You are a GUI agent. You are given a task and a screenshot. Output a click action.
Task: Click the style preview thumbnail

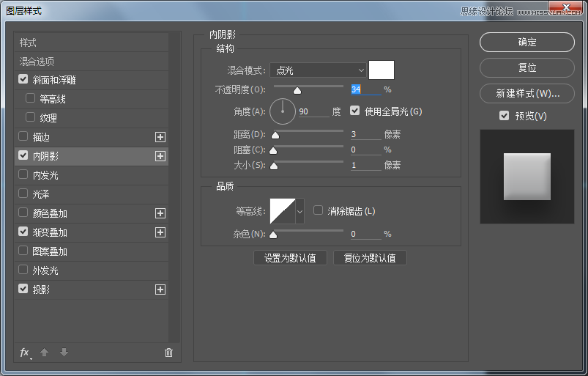(x=527, y=177)
